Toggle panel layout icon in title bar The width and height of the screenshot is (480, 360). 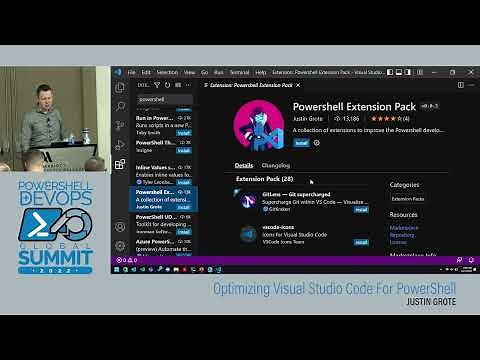pyautogui.click(x=399, y=72)
